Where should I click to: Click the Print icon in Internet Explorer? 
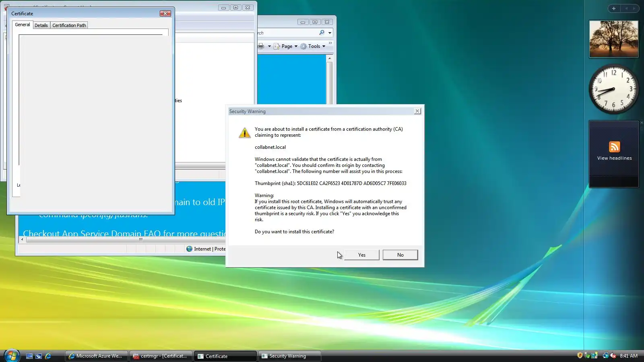click(261, 46)
